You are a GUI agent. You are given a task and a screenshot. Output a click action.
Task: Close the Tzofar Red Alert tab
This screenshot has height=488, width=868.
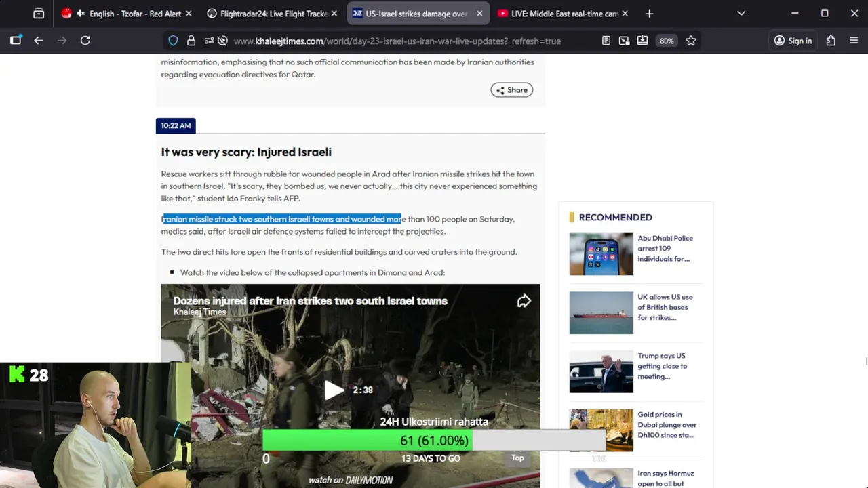(x=189, y=14)
